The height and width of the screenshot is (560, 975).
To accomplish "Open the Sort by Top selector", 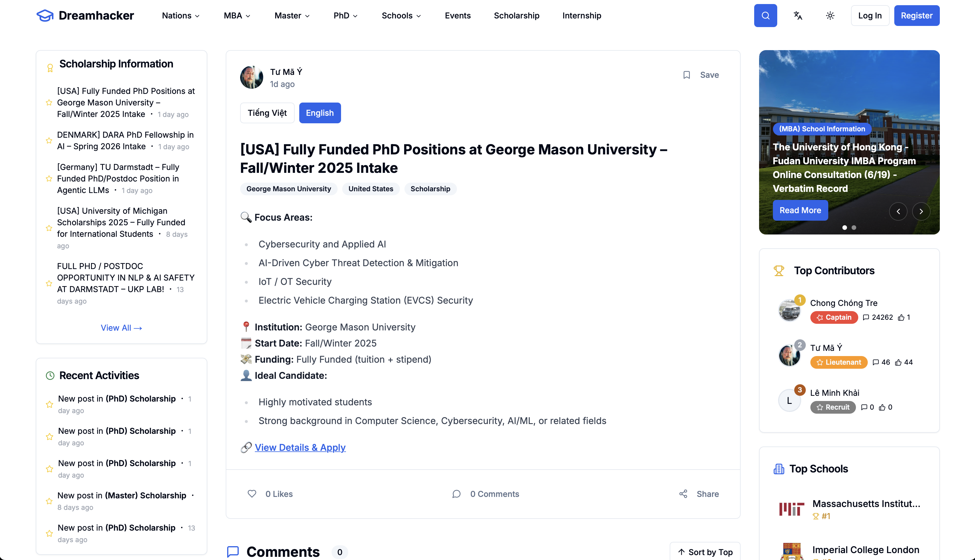I will (x=705, y=552).
